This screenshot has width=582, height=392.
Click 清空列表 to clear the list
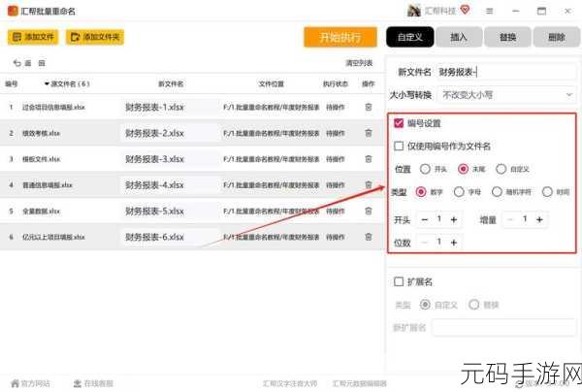[359, 63]
